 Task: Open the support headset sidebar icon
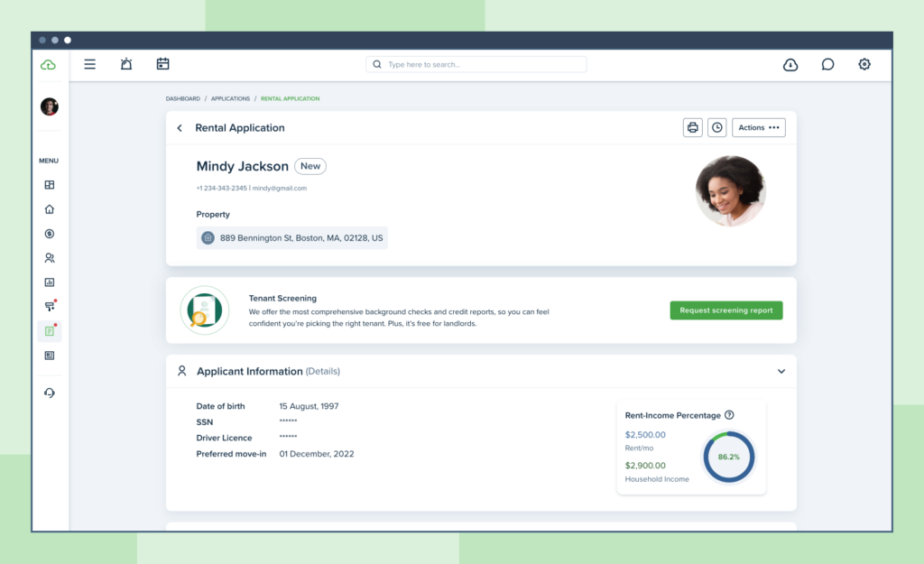[x=50, y=393]
